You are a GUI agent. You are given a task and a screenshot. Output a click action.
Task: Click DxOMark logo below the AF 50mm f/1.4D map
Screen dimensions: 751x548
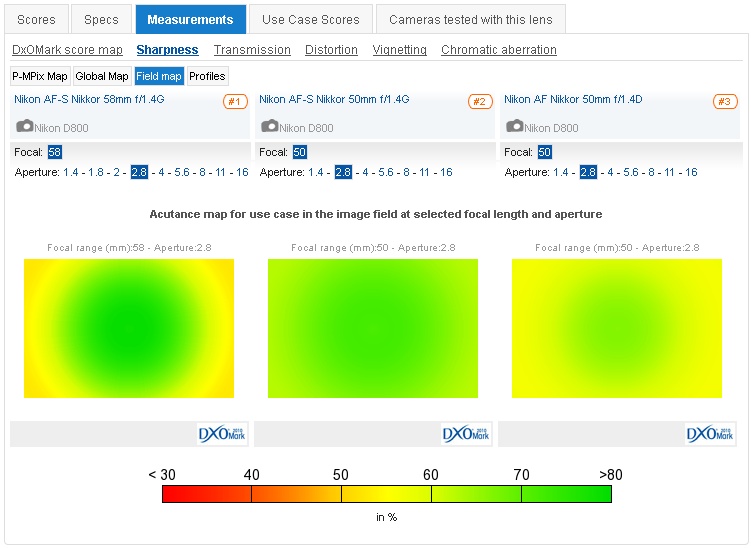(x=710, y=434)
